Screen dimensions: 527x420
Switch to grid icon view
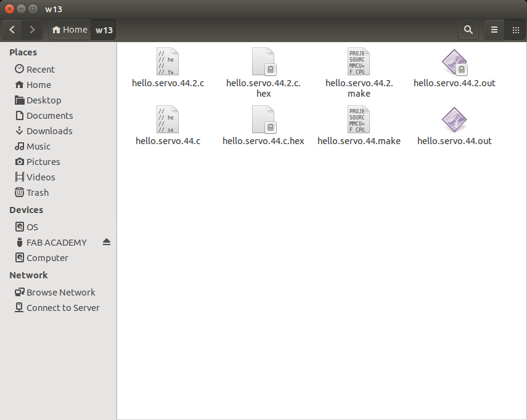point(515,30)
